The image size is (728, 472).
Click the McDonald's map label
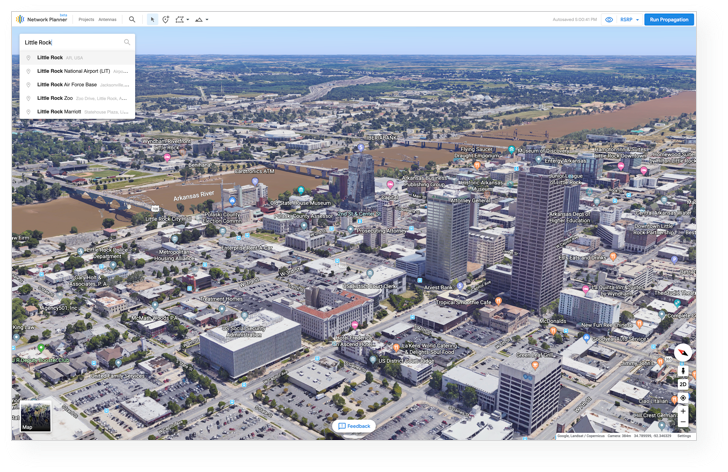tap(552, 321)
